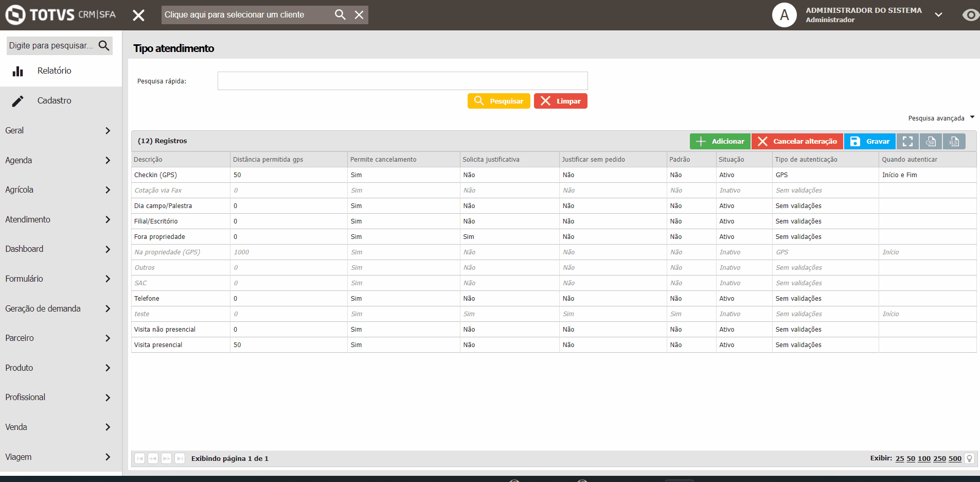Click the sidebar search magnifier icon
This screenshot has width=980, height=482.
(104, 45)
